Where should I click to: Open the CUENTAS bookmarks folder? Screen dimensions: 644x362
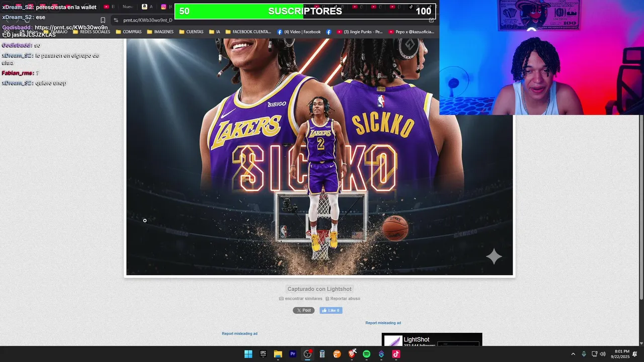coord(191,32)
